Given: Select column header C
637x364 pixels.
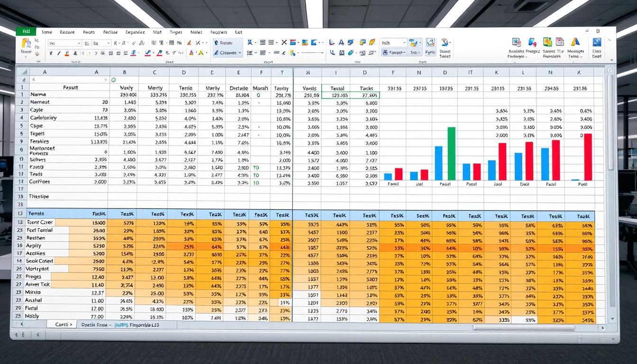Looking at the screenshot, I should pos(154,73).
